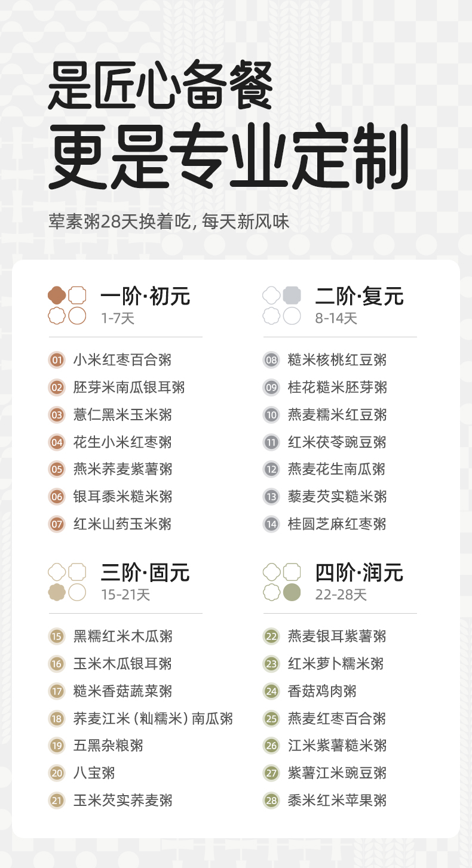Select the gray four-shape icon beside 二阶·复元
Screen dimensions: 472x868
[281, 305]
